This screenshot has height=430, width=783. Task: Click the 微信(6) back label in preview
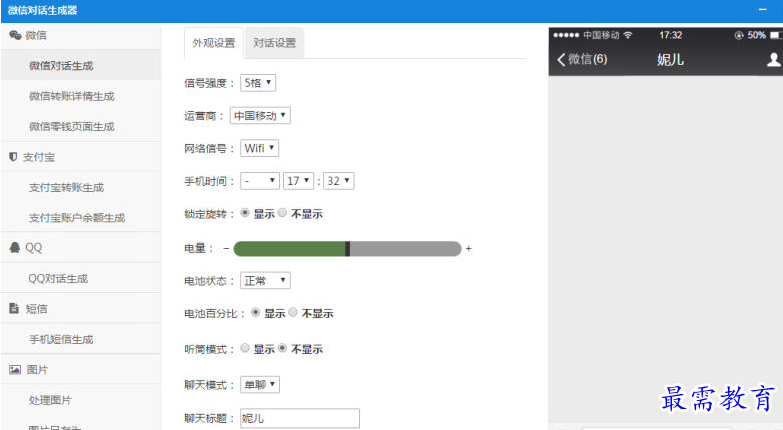tap(588, 59)
